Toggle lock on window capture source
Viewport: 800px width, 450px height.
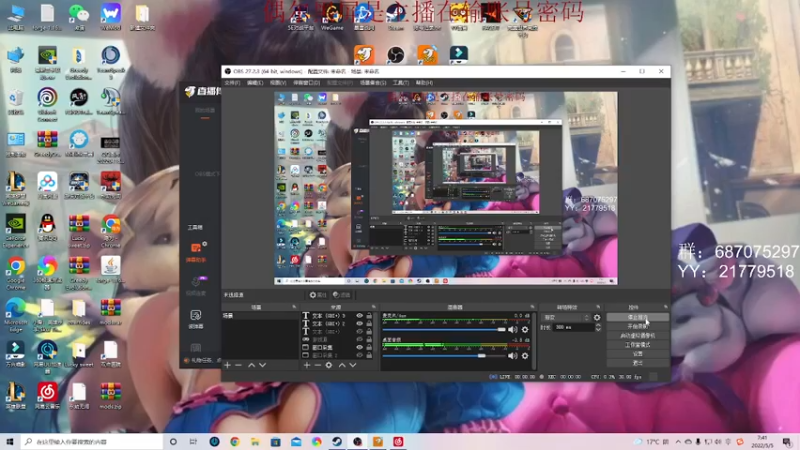[x=369, y=347]
